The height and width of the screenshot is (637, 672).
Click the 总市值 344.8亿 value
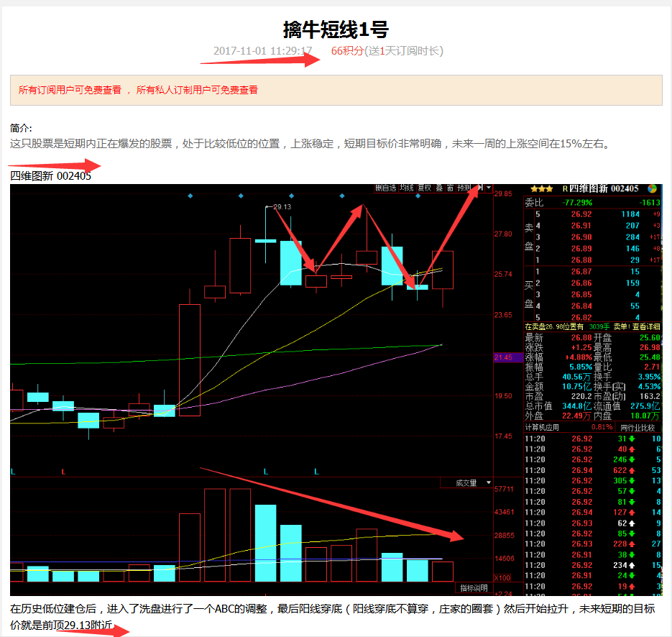coord(576,406)
